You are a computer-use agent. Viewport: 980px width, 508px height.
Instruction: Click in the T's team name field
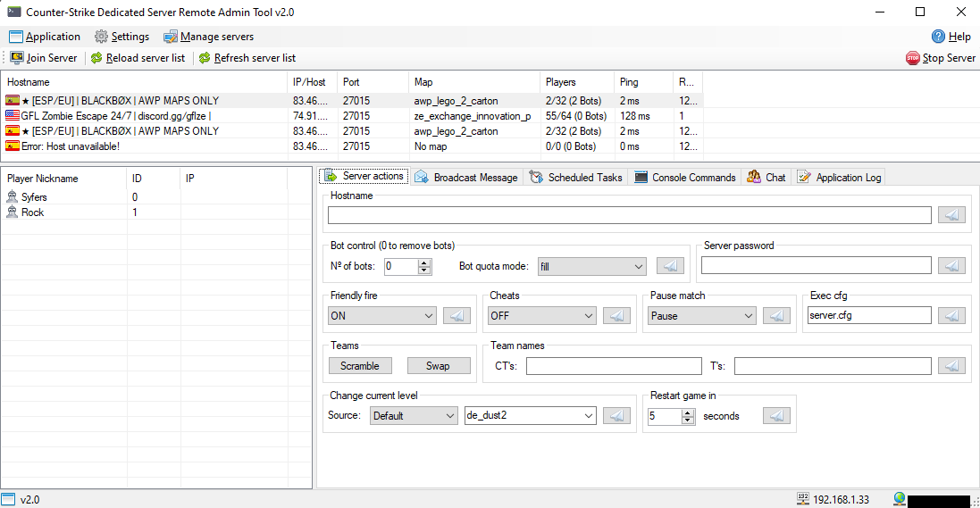tap(833, 365)
